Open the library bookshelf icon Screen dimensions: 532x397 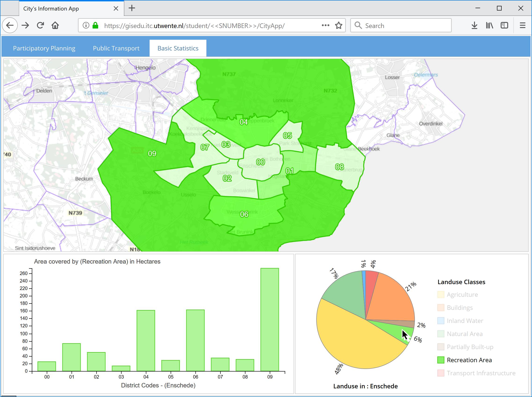click(x=489, y=25)
